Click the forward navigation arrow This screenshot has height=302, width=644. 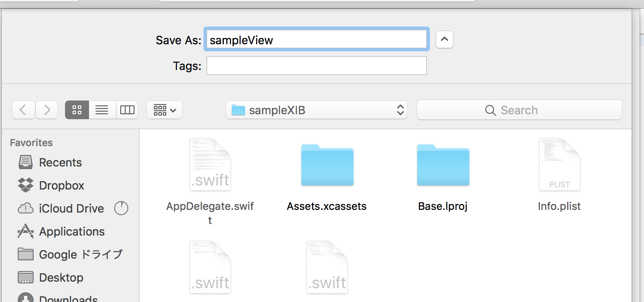[x=46, y=110]
